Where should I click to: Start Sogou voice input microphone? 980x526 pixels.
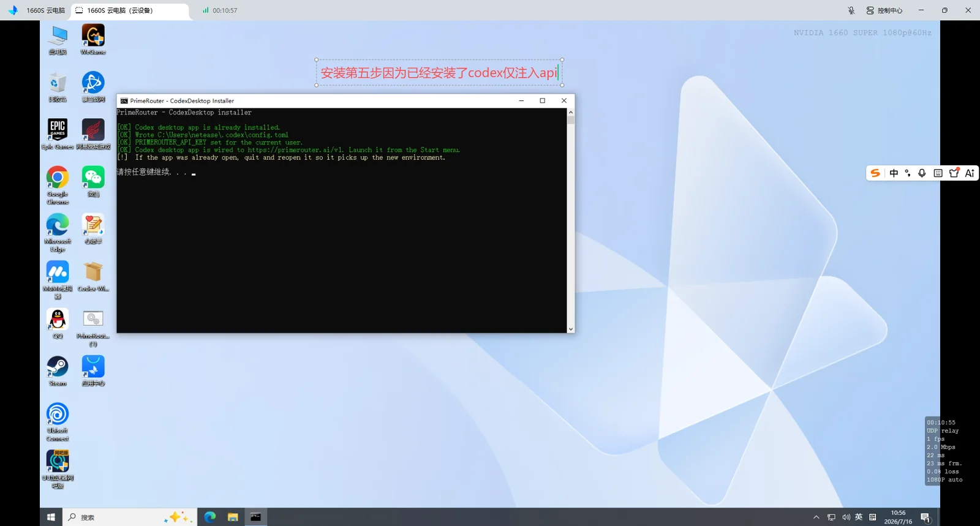point(922,173)
